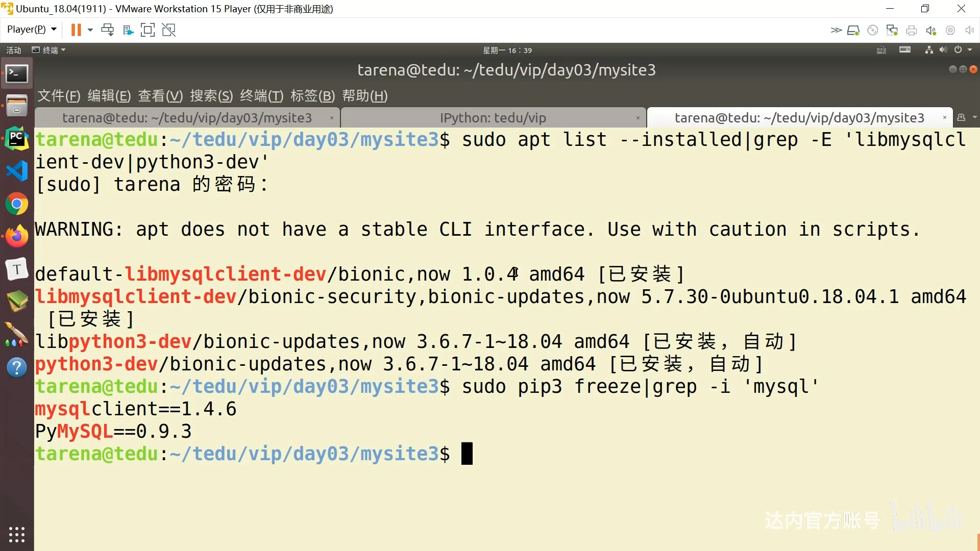Open the power options dropdown beside pause
Screen dimensions: 980x551
point(90,30)
